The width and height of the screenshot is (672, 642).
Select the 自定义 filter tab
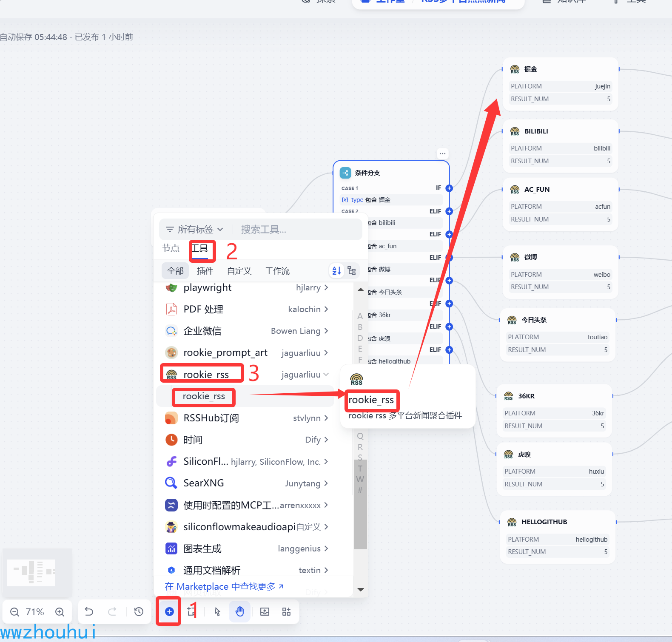click(x=239, y=271)
